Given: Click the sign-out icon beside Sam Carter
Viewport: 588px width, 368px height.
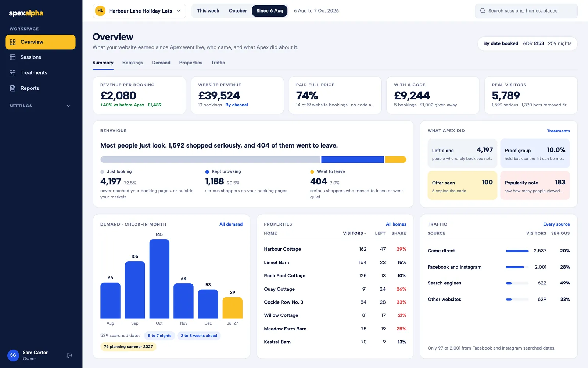Looking at the screenshot, I should pos(70,355).
